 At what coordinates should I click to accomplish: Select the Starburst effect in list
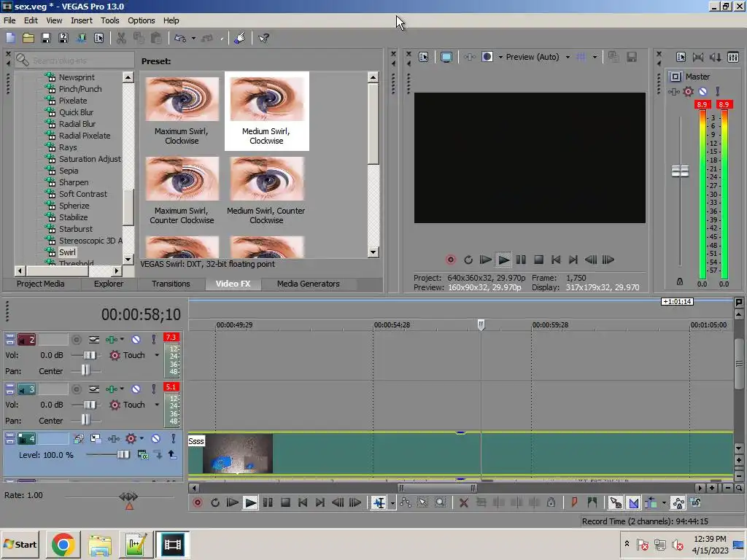pos(76,229)
